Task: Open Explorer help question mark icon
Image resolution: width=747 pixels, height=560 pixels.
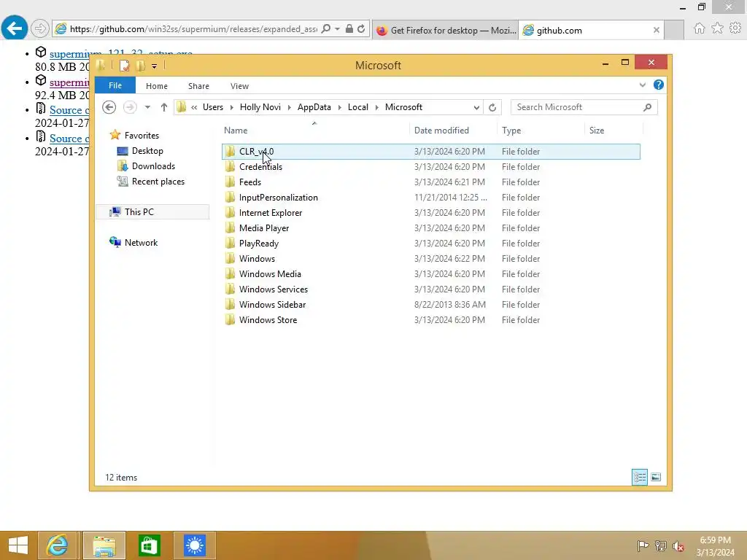Action: point(659,85)
